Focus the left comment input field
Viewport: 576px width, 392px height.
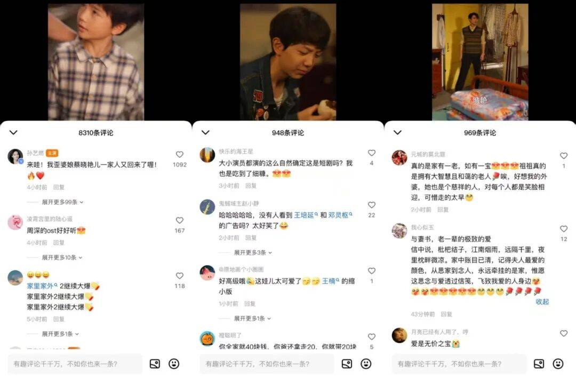75,364
